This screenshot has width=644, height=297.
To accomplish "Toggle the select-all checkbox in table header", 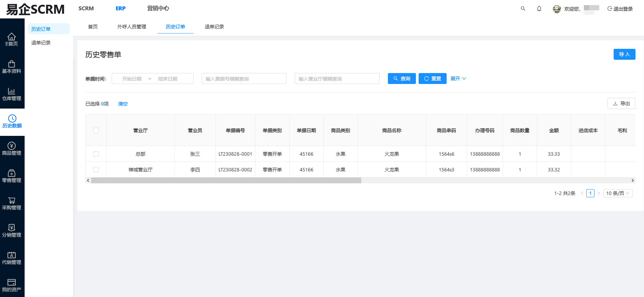I will click(96, 130).
